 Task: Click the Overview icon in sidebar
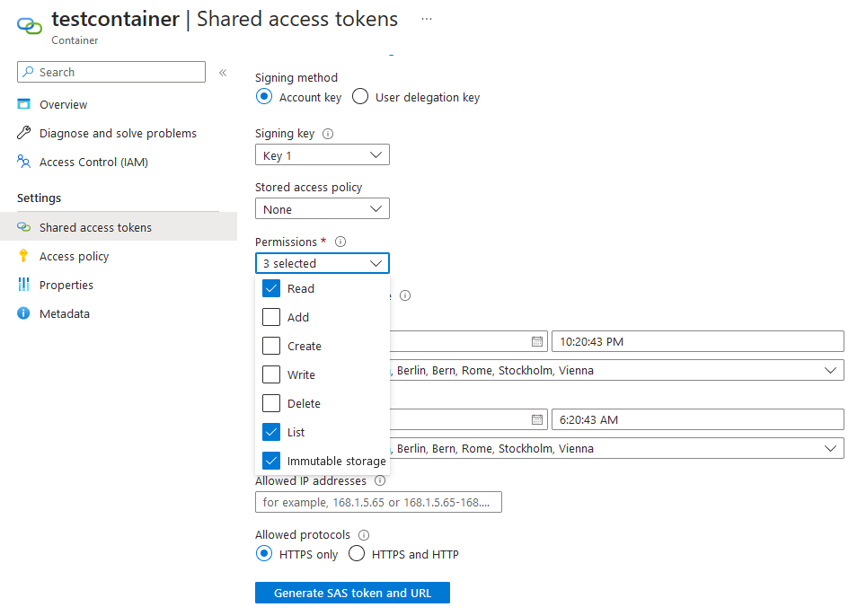point(23,104)
